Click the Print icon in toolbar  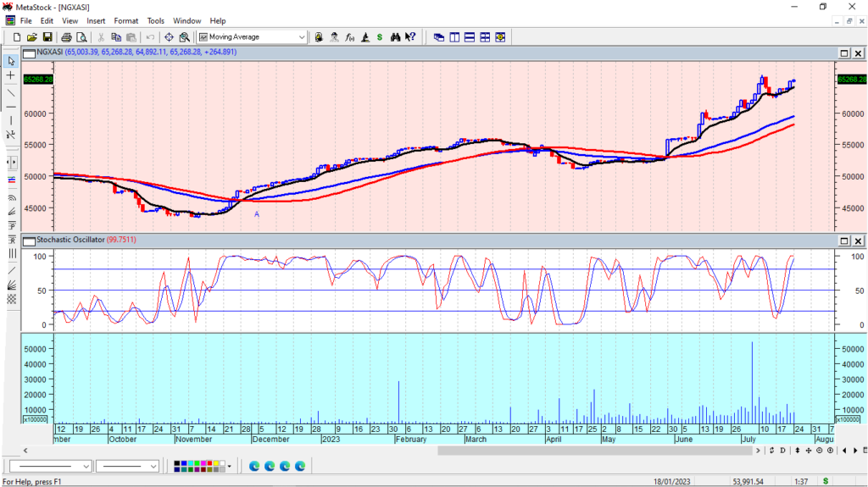(66, 37)
